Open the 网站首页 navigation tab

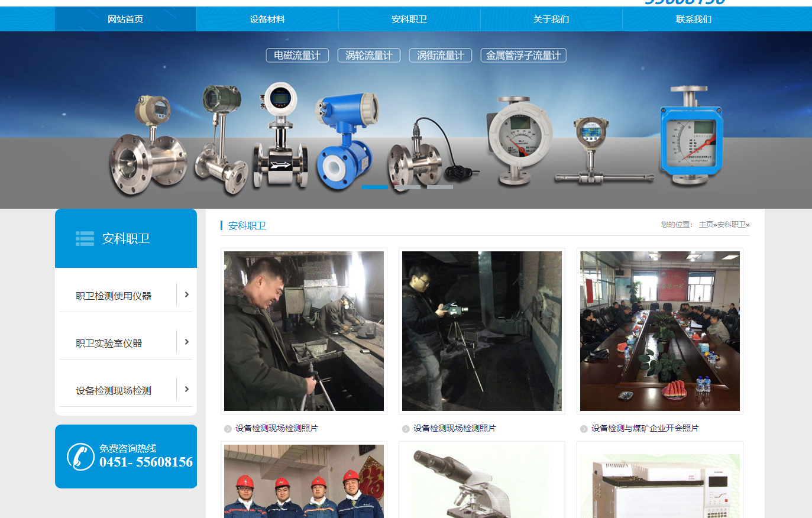[125, 20]
